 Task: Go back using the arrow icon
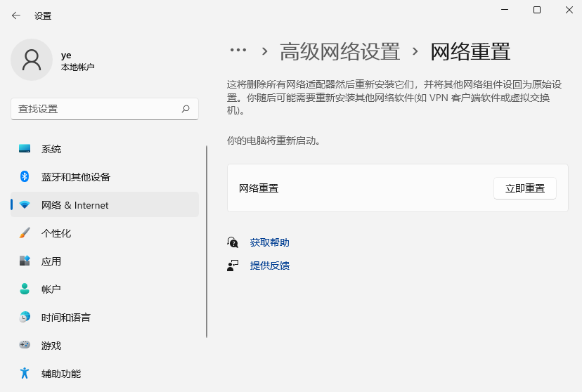16,15
